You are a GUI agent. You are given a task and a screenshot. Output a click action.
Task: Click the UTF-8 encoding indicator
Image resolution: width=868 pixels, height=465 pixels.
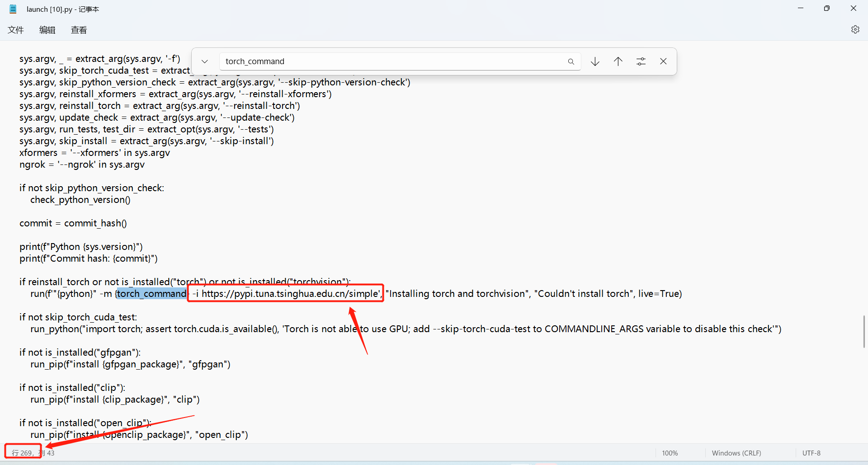click(x=811, y=453)
